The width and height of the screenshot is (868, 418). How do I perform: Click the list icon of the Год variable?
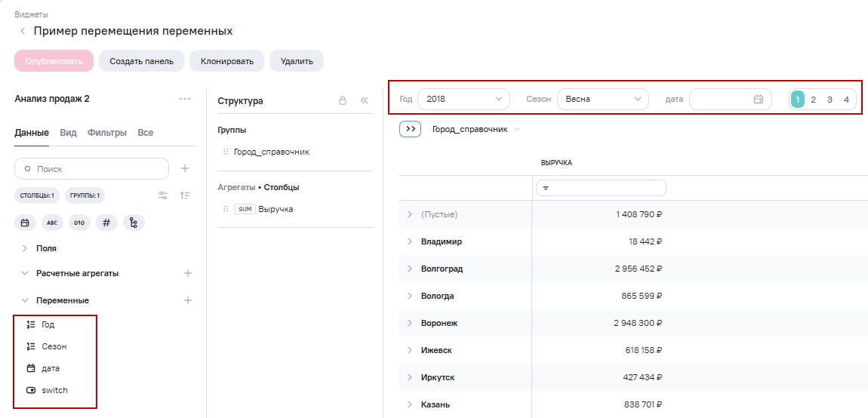point(31,325)
